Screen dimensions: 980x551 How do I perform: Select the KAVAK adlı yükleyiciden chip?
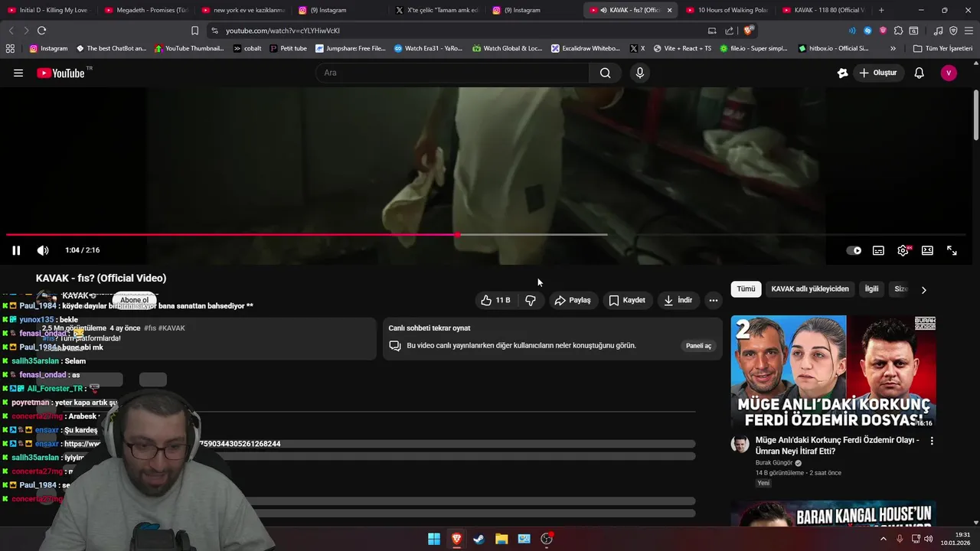pos(810,289)
